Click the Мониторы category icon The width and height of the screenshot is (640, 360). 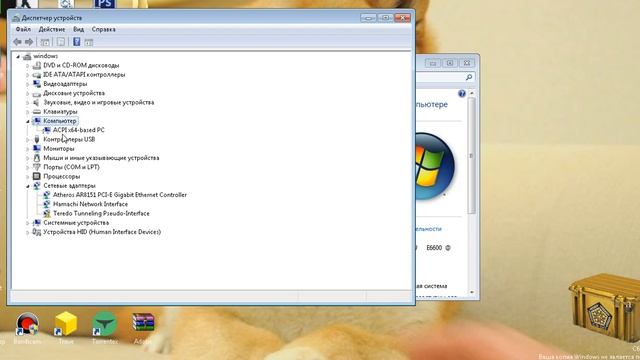pyautogui.click(x=37, y=149)
